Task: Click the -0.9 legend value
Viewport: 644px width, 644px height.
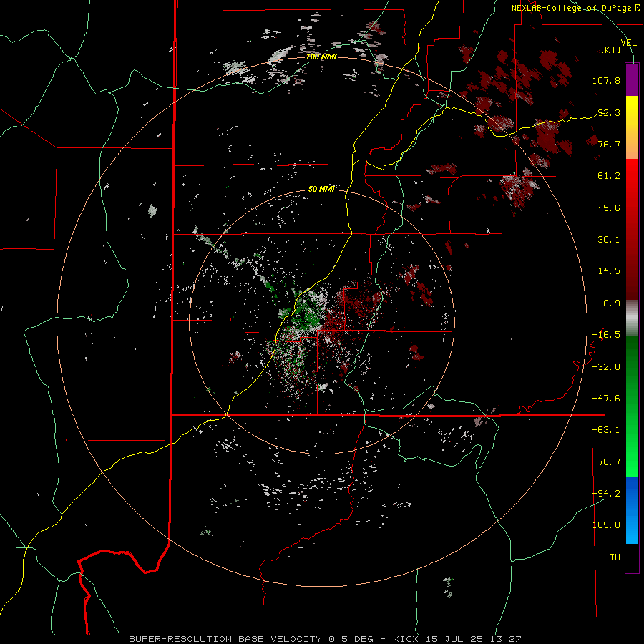Action: pyautogui.click(x=609, y=303)
